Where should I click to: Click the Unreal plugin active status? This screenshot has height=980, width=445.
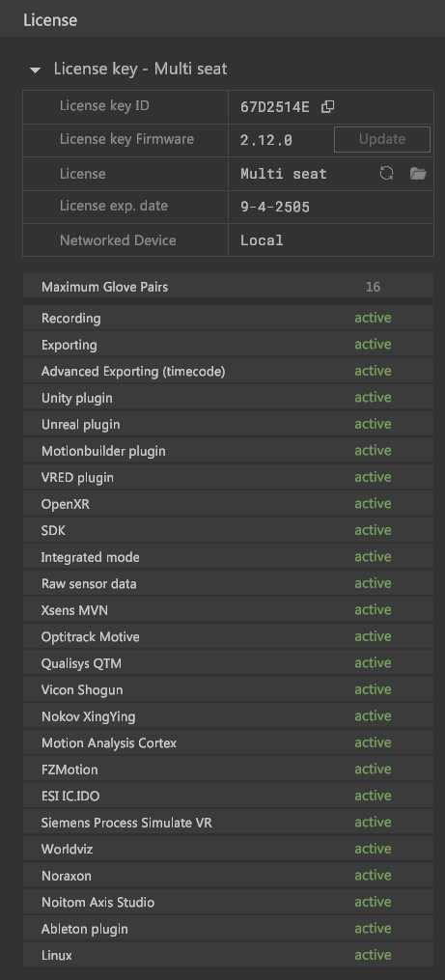coord(373,424)
